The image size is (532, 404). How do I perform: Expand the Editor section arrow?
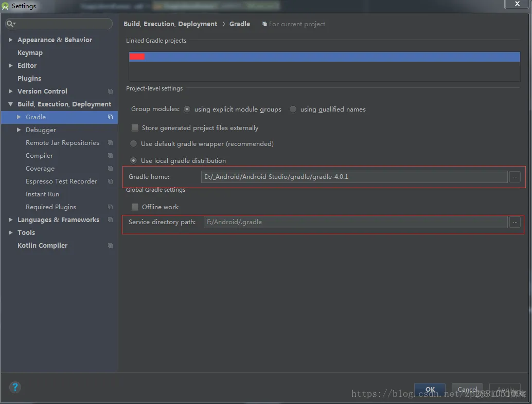[10, 65]
